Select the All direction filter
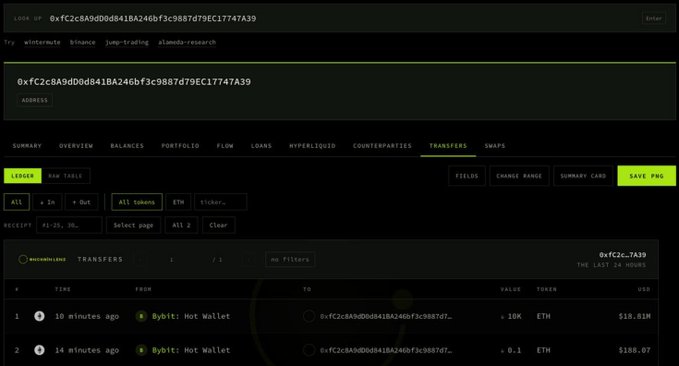The image size is (679, 366). 16,202
